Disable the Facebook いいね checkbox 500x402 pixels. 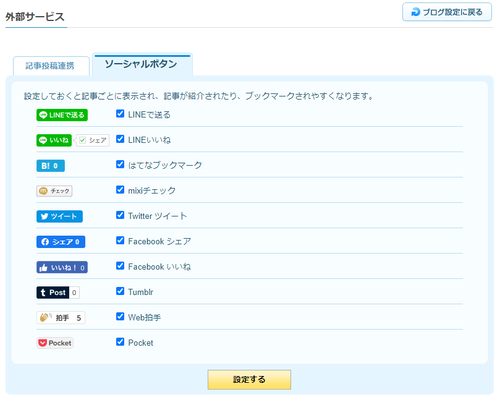coord(120,266)
